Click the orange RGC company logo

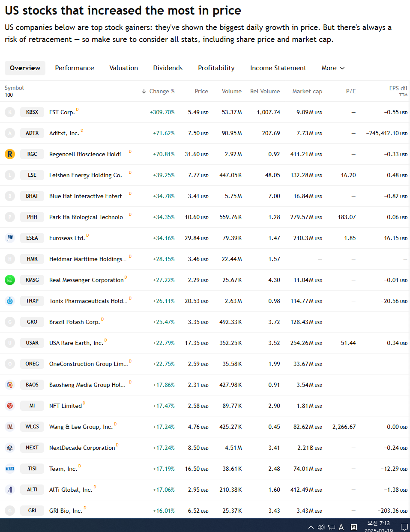(x=10, y=154)
